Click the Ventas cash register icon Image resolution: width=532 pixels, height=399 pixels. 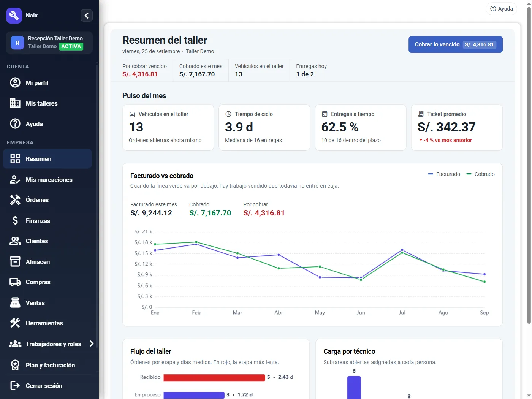coord(15,303)
